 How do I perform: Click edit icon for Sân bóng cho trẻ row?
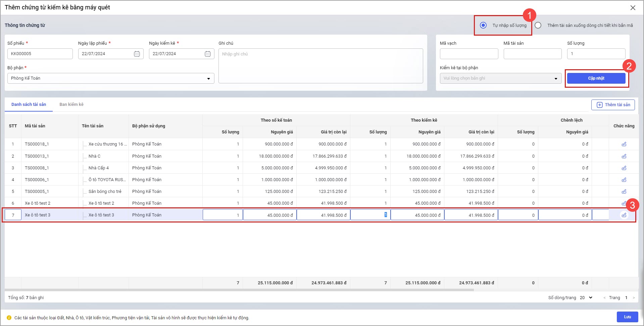click(x=624, y=192)
